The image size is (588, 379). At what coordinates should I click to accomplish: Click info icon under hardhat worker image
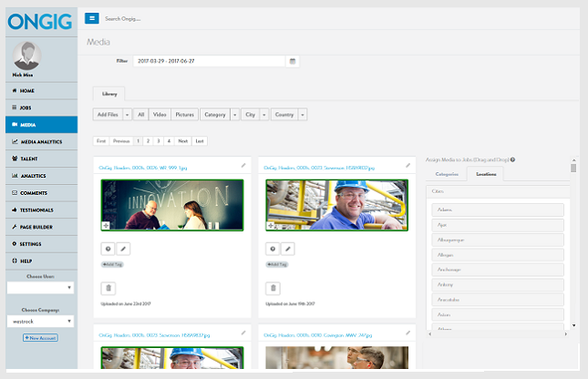273,249
